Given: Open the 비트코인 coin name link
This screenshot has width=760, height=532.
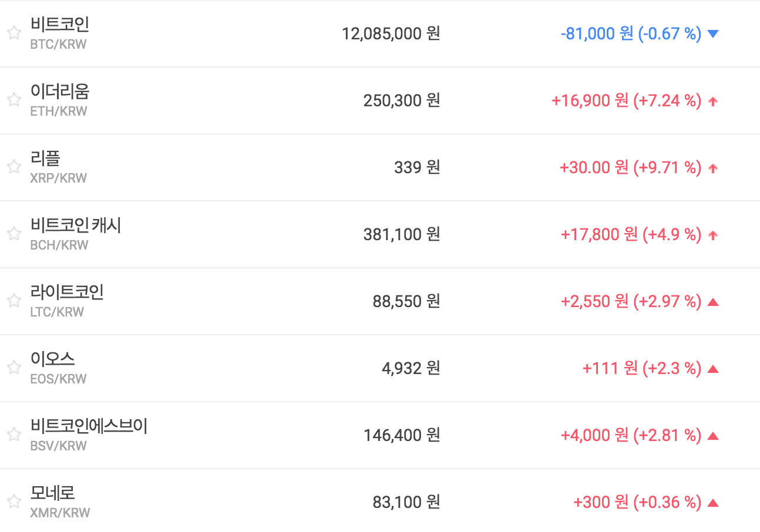Looking at the screenshot, I should [x=59, y=24].
